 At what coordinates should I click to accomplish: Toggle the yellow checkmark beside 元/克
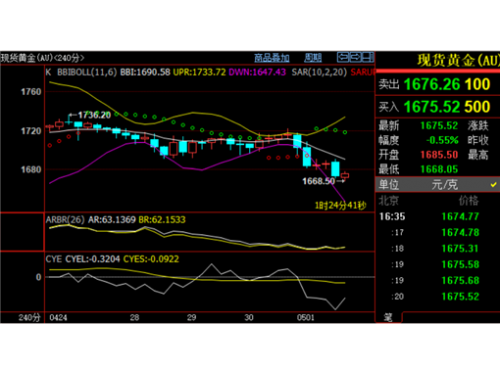[493, 184]
